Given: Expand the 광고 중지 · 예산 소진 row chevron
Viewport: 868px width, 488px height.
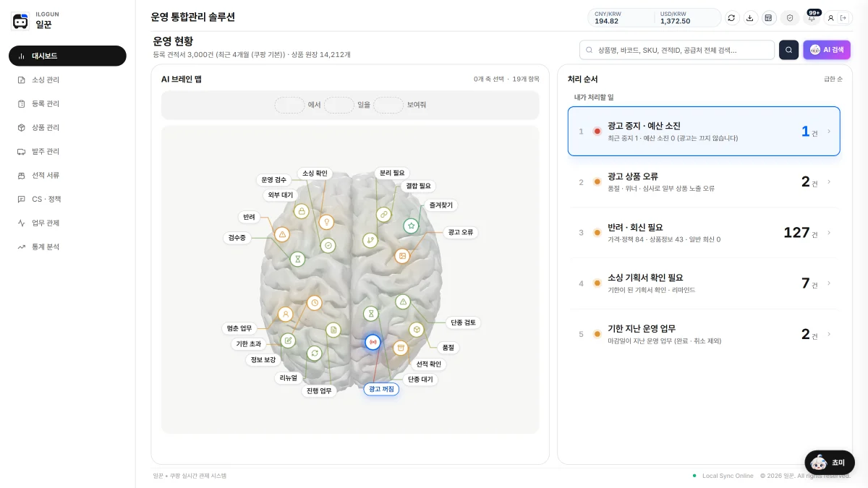Looking at the screenshot, I should 829,132.
